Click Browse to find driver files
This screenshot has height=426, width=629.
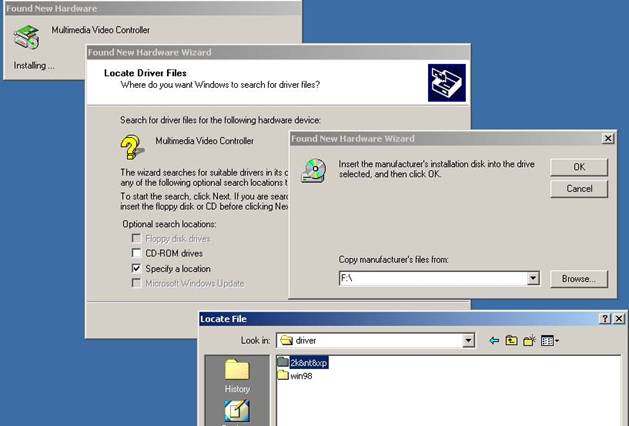[x=579, y=279]
